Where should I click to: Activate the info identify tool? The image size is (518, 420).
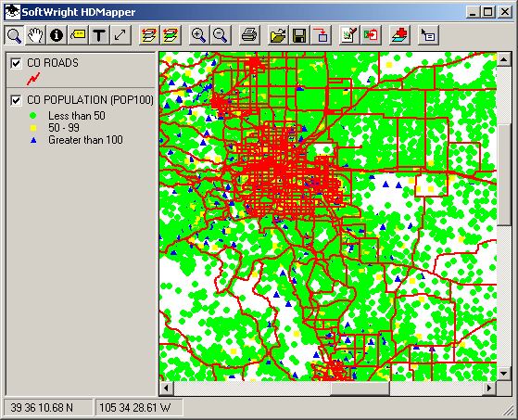tap(57, 35)
